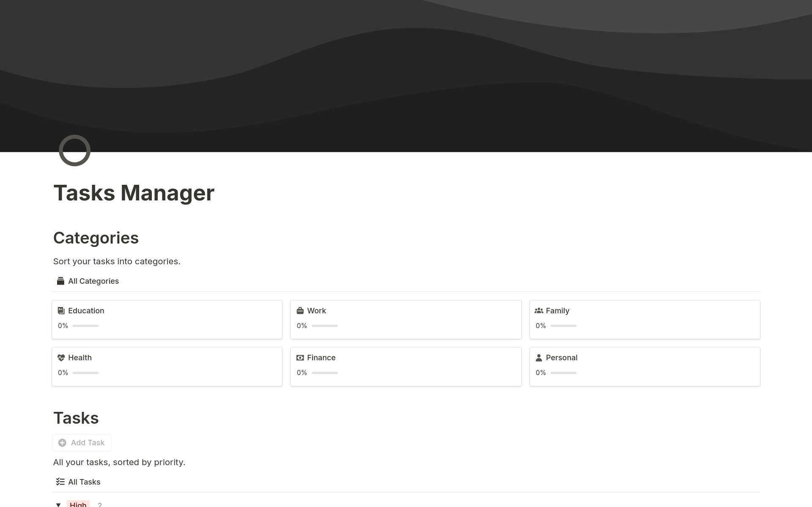Collapse the High priority group triangle

[58, 504]
